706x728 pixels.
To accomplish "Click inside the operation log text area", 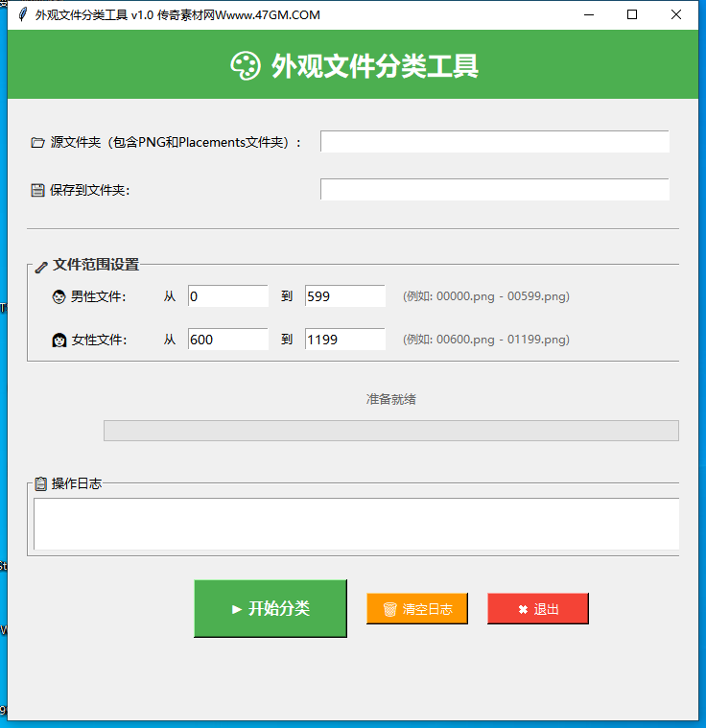I will click(356, 523).
